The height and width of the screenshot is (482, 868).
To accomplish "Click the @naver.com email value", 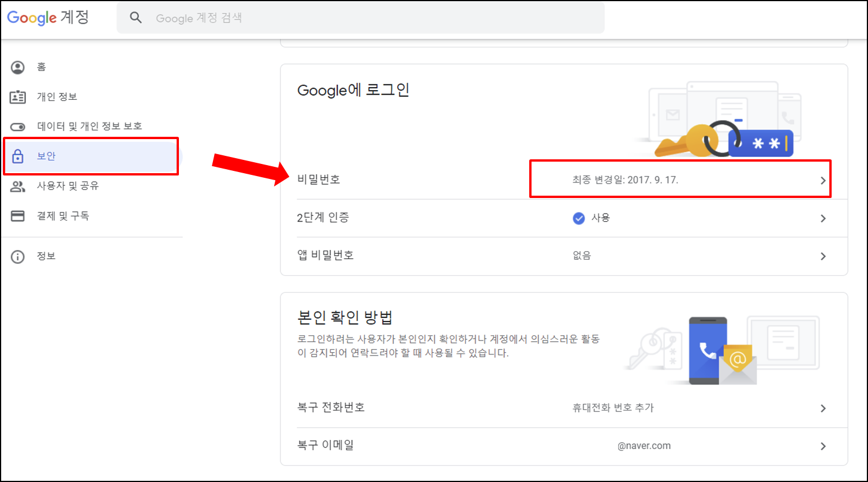I will [x=644, y=446].
